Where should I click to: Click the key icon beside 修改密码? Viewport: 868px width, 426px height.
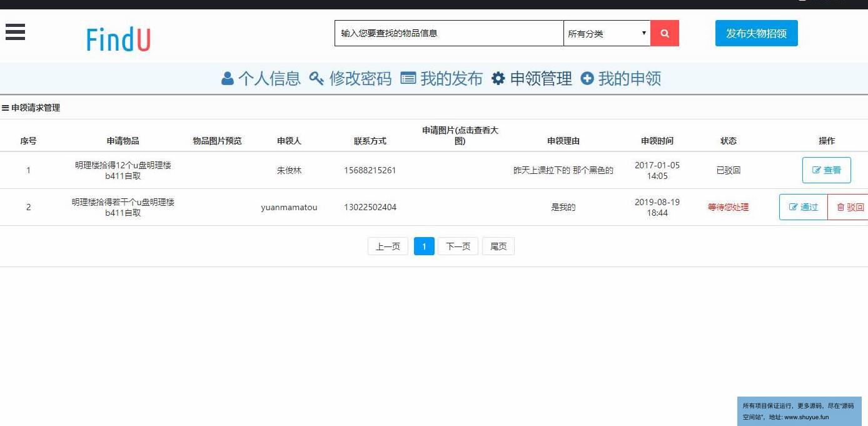pos(316,78)
